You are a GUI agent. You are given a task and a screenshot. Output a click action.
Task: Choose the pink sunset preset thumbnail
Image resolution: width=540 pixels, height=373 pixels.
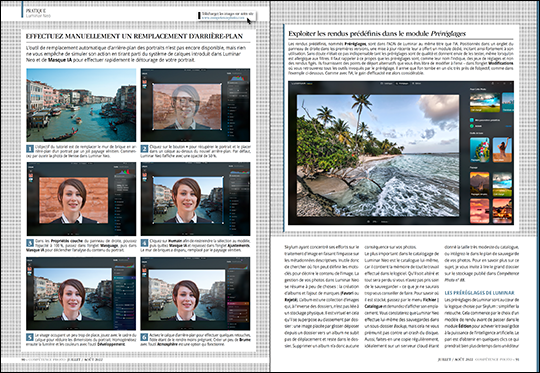(x=479, y=211)
